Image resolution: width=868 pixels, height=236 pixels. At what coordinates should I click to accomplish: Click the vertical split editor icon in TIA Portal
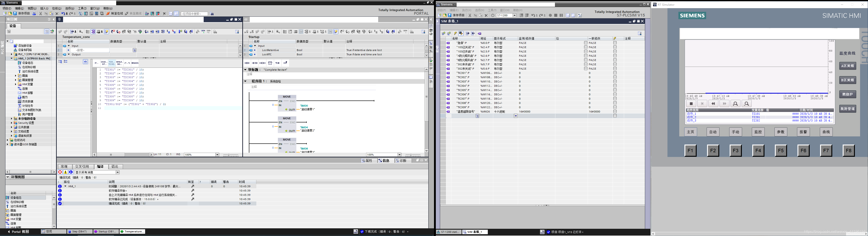click(176, 14)
